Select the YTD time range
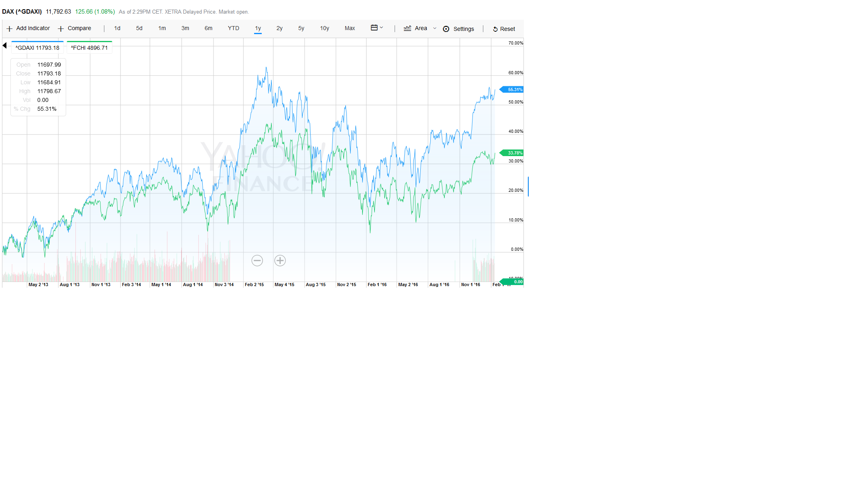The width and height of the screenshot is (843, 504). pos(233,28)
